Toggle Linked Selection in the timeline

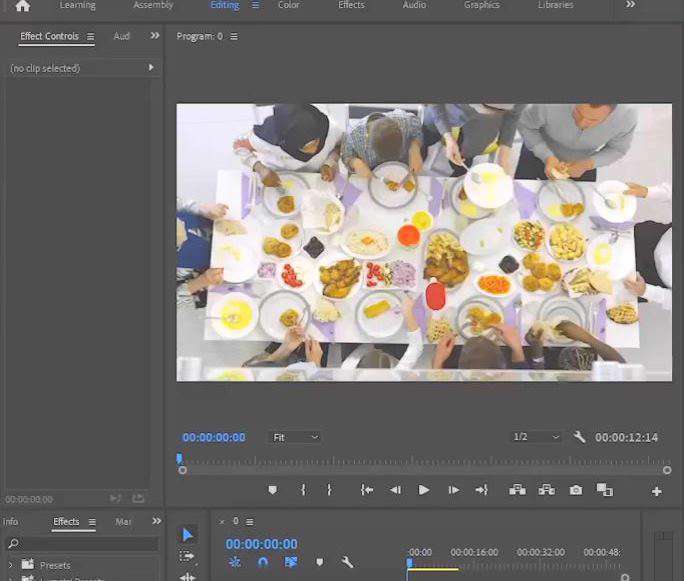tap(291, 562)
